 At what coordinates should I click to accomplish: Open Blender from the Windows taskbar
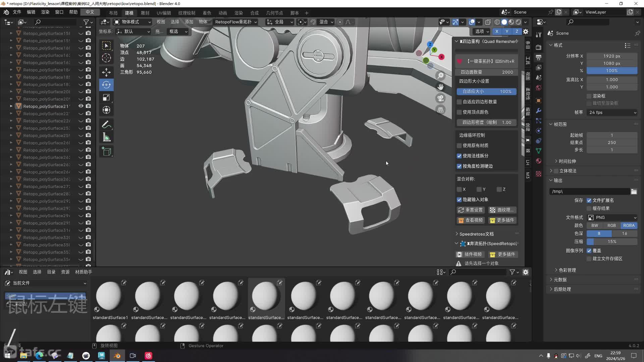[117, 356]
